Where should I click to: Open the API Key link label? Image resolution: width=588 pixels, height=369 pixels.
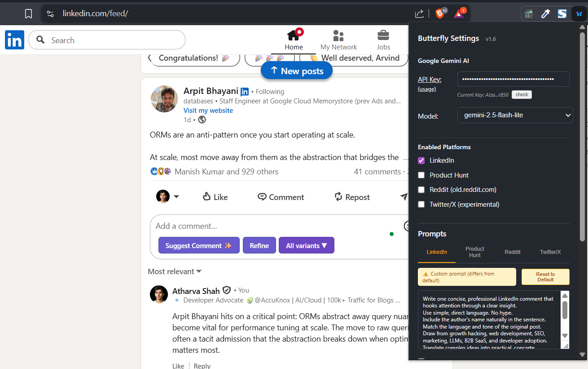click(x=430, y=80)
